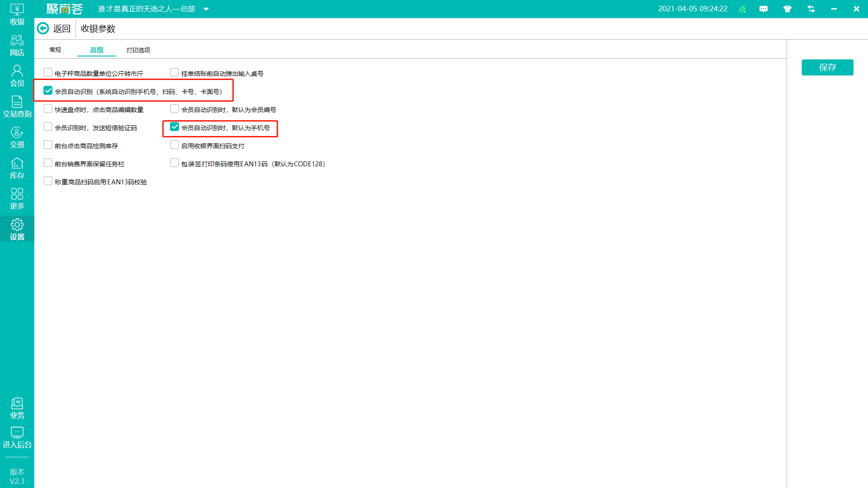Screen dimensions: 868x488
Task: Enable 会员识别时，发送短信验证码 checkbox
Action: pyautogui.click(x=48, y=127)
